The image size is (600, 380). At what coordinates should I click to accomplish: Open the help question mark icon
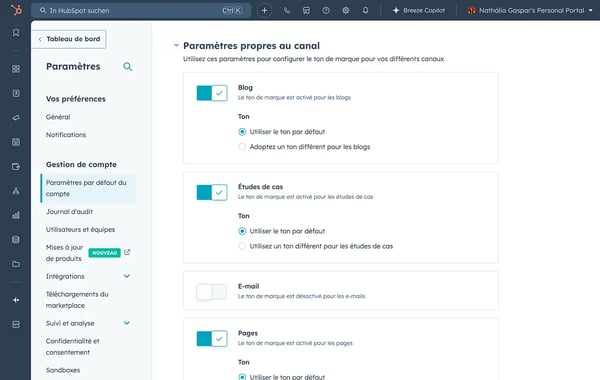(x=326, y=10)
